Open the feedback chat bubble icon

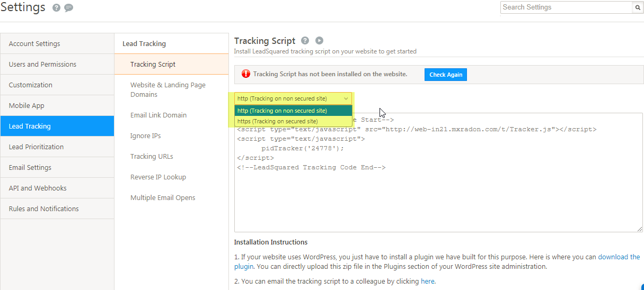68,8
